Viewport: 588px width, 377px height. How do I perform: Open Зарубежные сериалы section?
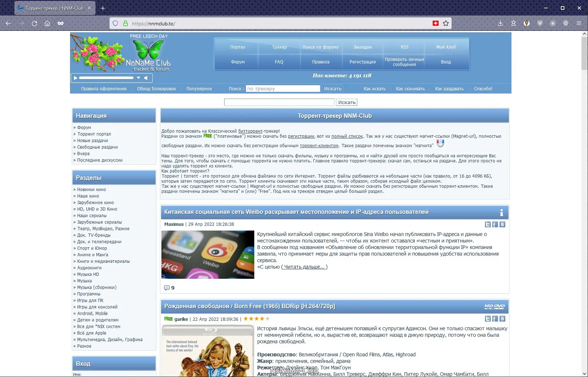point(99,222)
